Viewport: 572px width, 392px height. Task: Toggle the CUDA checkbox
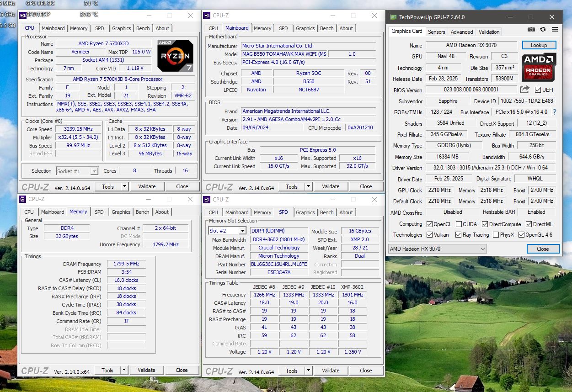click(458, 224)
